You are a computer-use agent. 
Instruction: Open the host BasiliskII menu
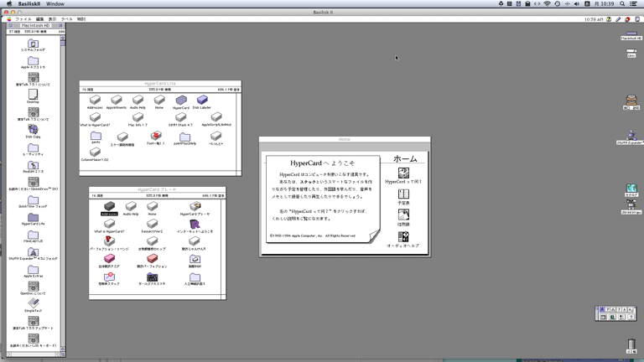coord(29,3)
